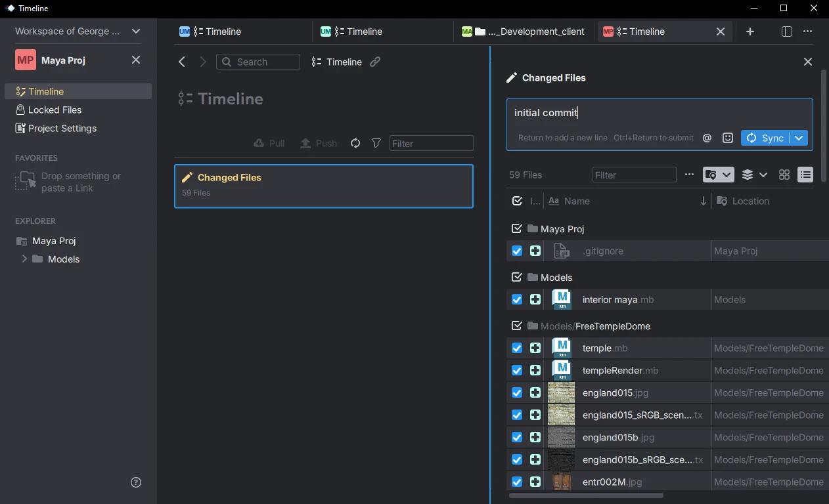829x504 pixels.
Task: Click the Sync button
Action: pyautogui.click(x=766, y=138)
